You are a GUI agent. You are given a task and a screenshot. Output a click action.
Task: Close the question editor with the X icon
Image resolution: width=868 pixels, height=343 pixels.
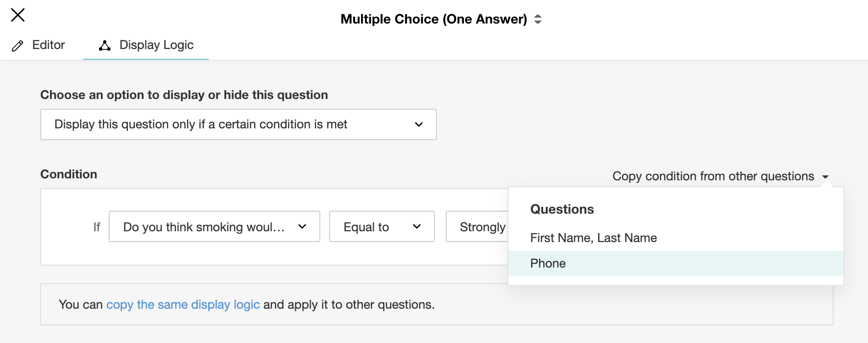pyautogui.click(x=18, y=15)
